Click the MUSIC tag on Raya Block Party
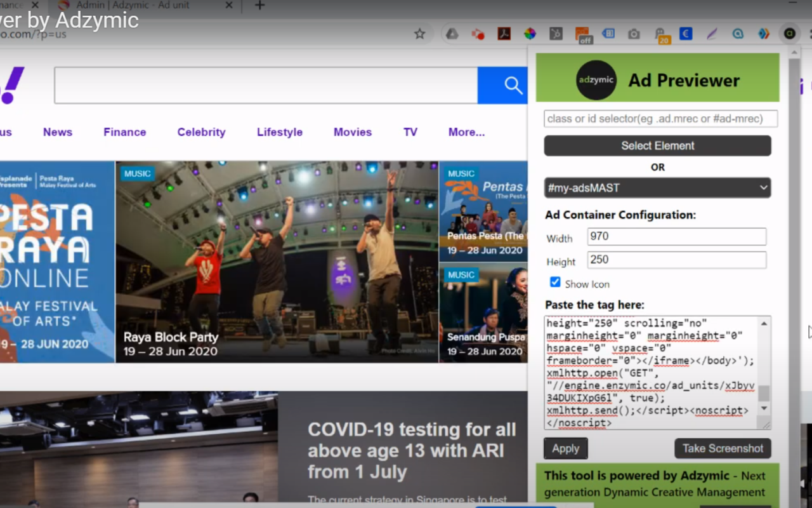The image size is (812, 508). pos(138,173)
